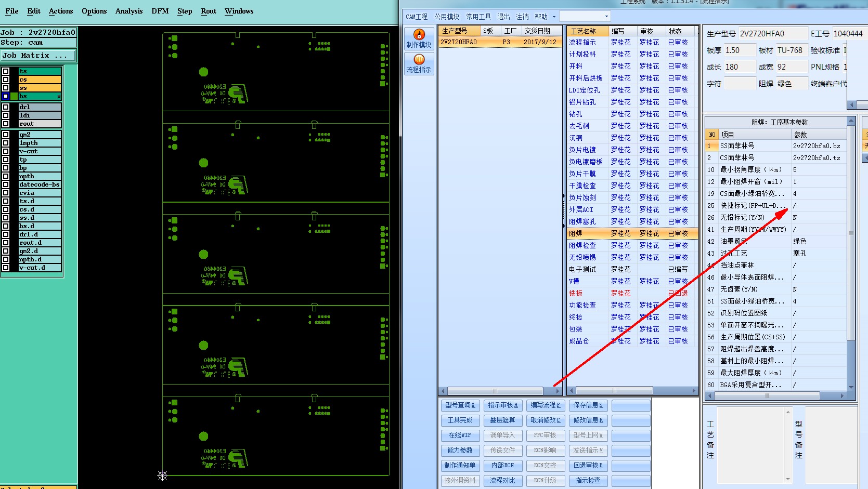The height and width of the screenshot is (489, 868).
Task: Toggle the drl layer checkbox
Action: coord(6,107)
